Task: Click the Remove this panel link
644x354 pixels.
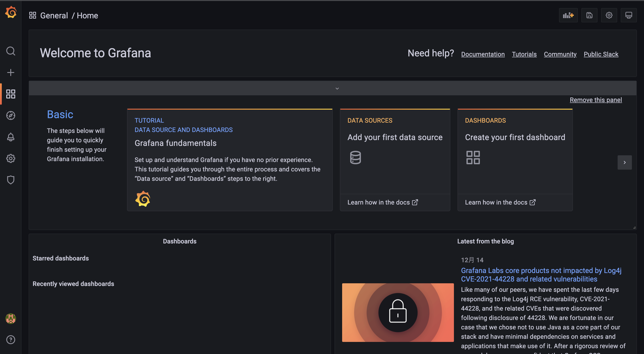Action: [x=595, y=100]
